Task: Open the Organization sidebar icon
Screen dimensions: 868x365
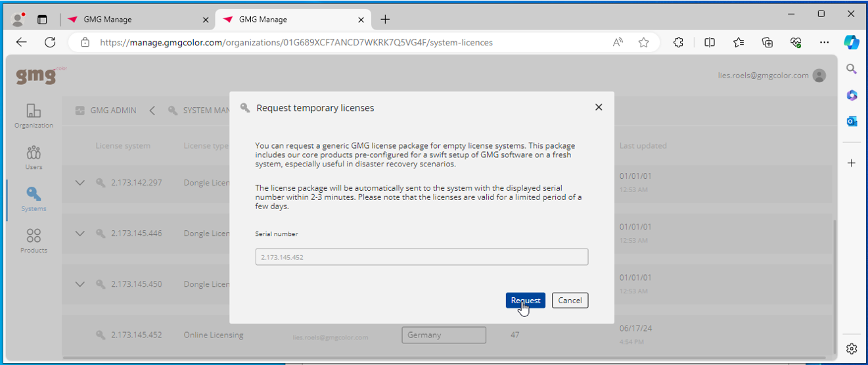Action: 34,116
